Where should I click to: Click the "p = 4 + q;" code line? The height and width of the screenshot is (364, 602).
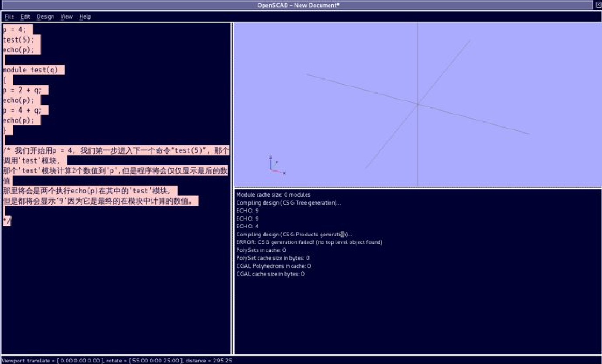point(23,110)
